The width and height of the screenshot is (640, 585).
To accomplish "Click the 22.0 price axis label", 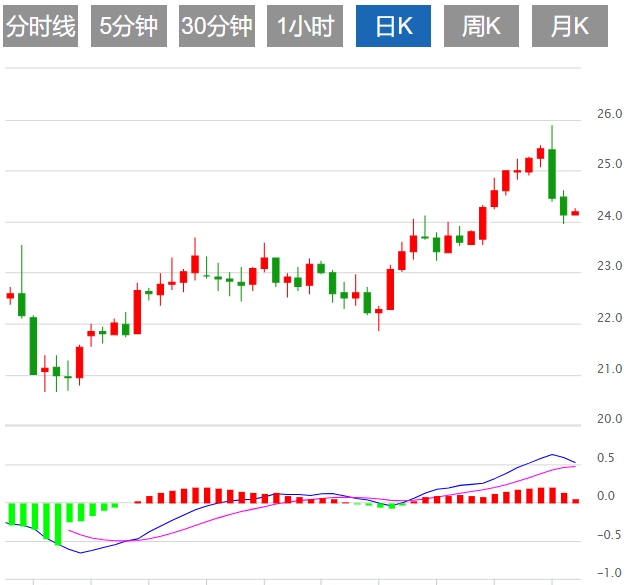I will click(609, 318).
